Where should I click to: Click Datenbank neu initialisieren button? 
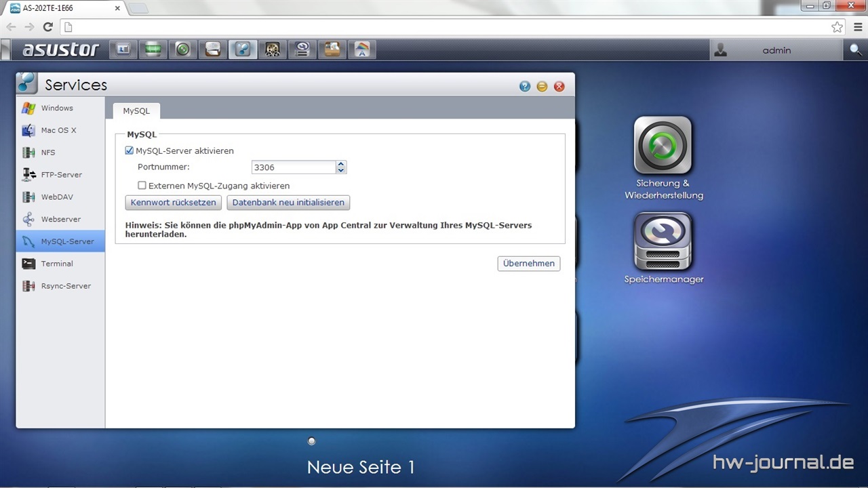pos(288,202)
